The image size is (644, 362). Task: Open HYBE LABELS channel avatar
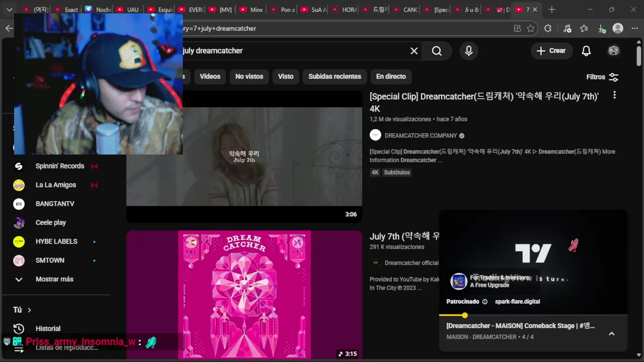pos(19,241)
